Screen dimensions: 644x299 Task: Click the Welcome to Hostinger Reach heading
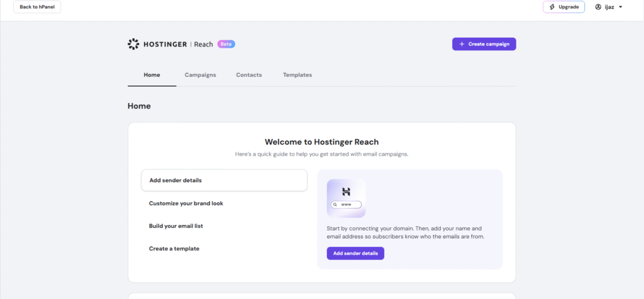point(321,142)
